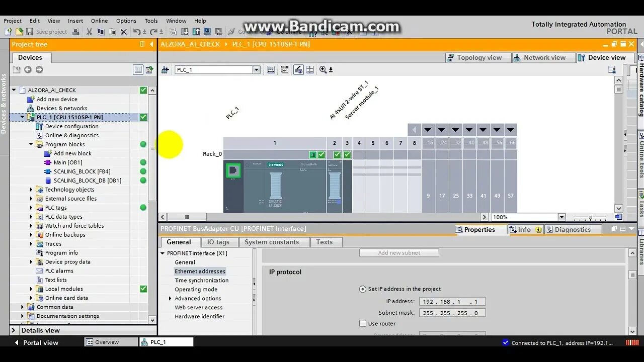Viewport: 644px width, 362px height.
Task: Click the Delete X icon in toolbar
Action: click(124, 32)
